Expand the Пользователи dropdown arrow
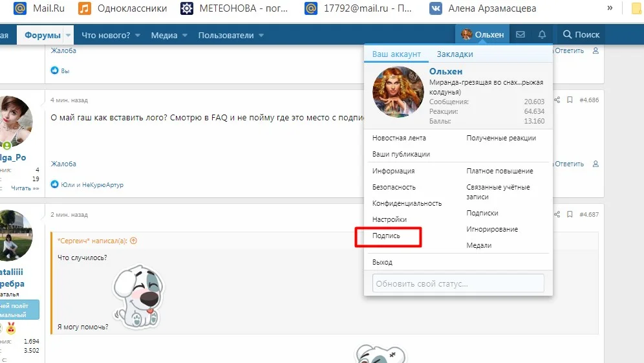The width and height of the screenshot is (644, 363). (261, 36)
